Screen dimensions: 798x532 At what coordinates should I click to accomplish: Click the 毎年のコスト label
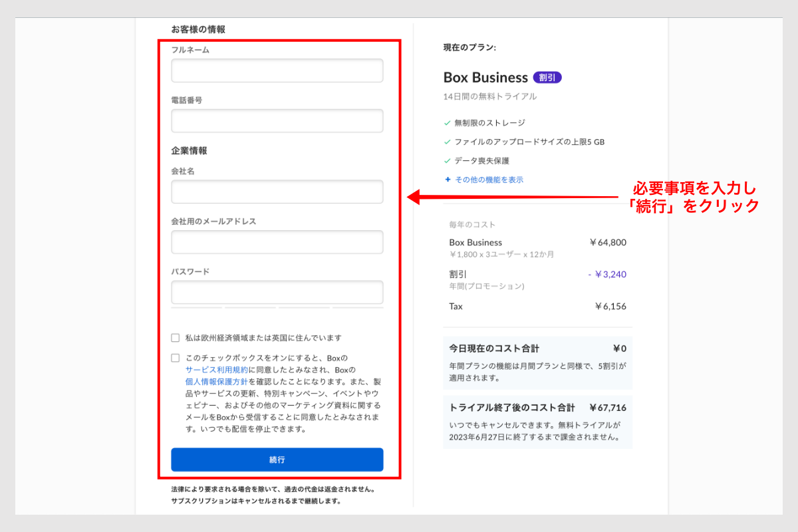(x=472, y=225)
